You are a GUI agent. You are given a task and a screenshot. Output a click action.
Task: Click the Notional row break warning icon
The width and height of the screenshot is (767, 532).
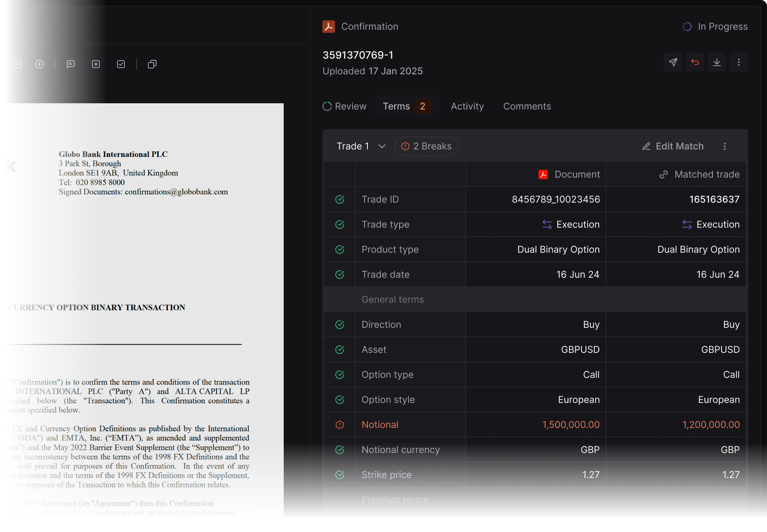340,425
